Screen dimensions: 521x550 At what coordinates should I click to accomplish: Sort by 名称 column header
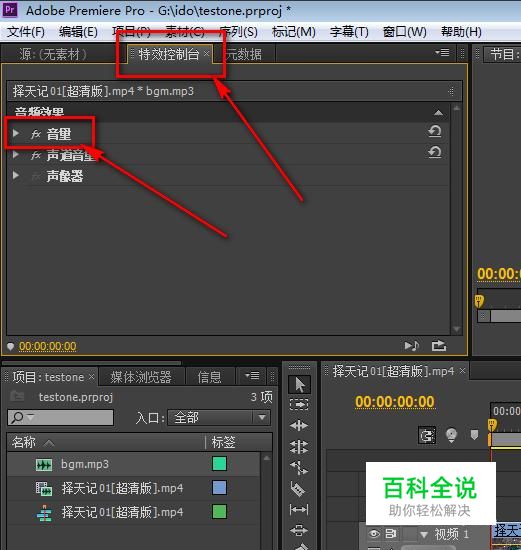[24, 442]
